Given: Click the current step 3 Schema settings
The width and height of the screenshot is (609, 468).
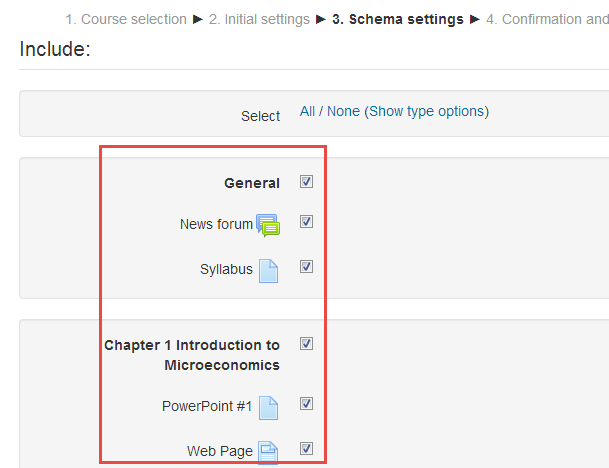Looking at the screenshot, I should point(398,19).
